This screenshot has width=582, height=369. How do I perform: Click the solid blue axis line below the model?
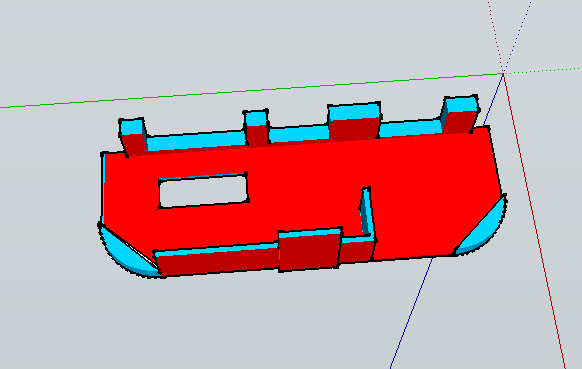click(x=411, y=313)
